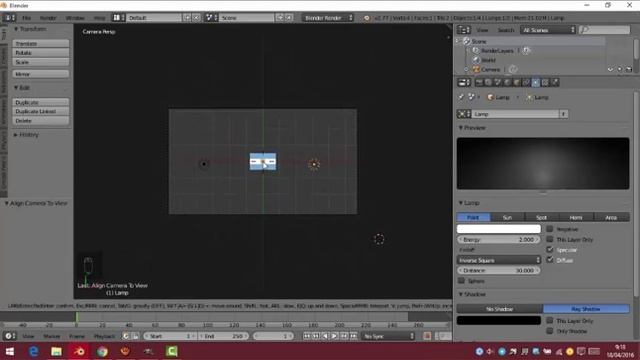This screenshot has width=640, height=360.
Task: Open the Inverse Square falloff dropdown
Action: pos(499,260)
